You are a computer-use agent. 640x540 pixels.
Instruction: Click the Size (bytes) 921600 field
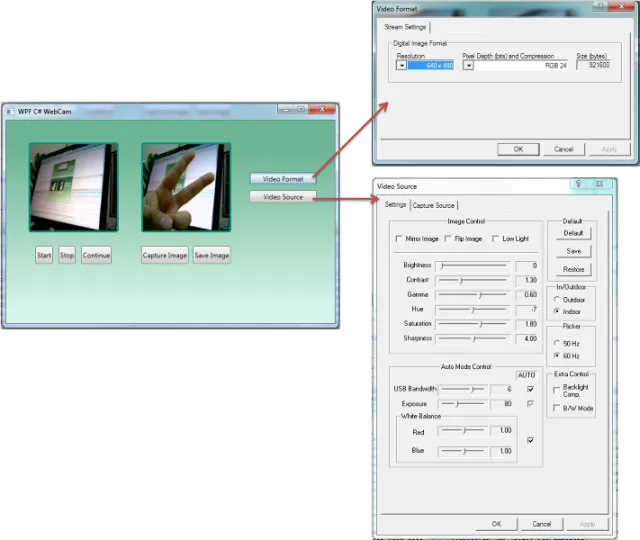click(594, 65)
